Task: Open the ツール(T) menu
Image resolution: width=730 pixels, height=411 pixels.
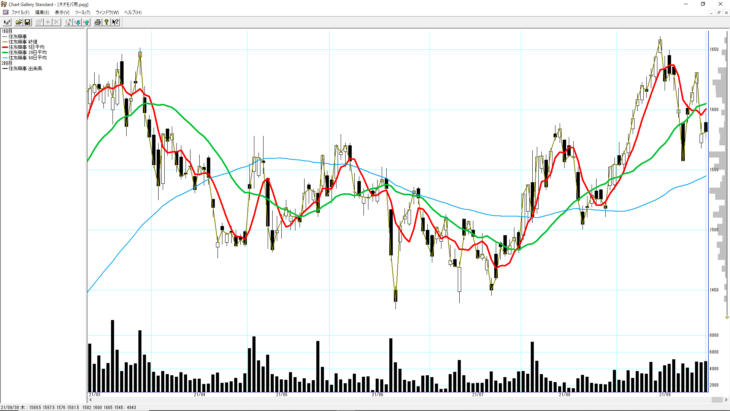Action: [x=83, y=12]
